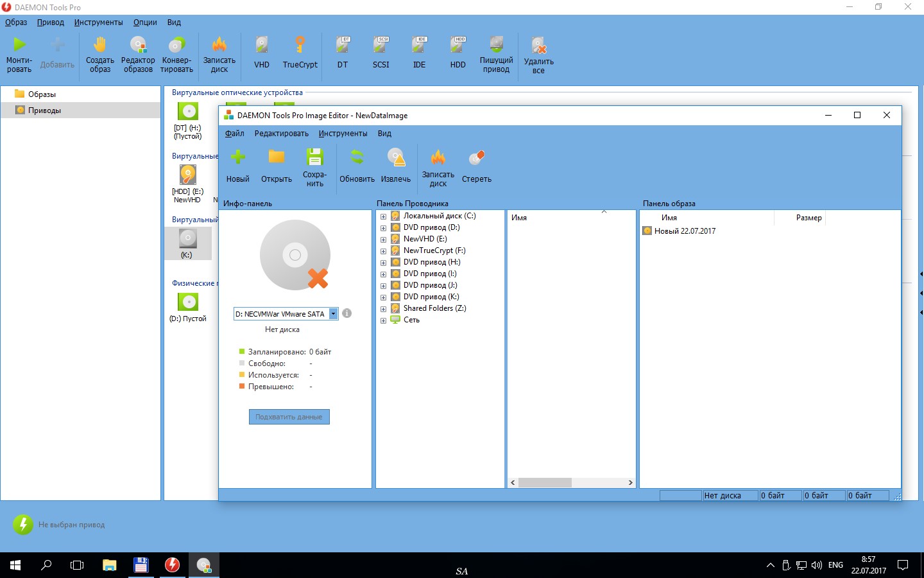924x578 pixels.
Task: Click Стереть in Image Editor toolbar
Action: [x=477, y=166]
